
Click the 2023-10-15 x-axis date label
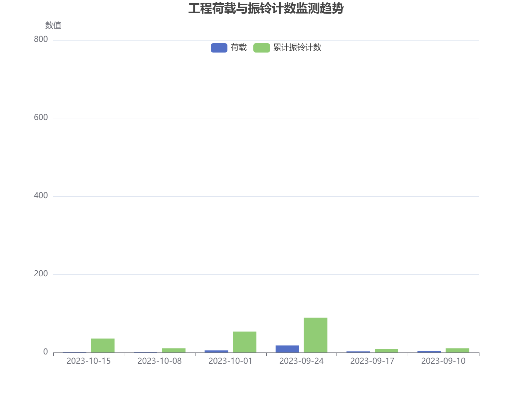[88, 361]
